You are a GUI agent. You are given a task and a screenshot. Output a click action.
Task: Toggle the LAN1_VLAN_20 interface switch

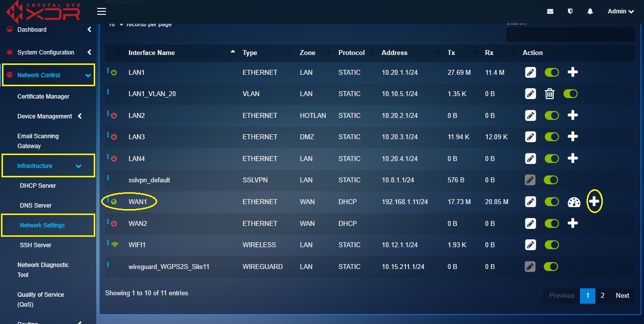[x=571, y=94]
